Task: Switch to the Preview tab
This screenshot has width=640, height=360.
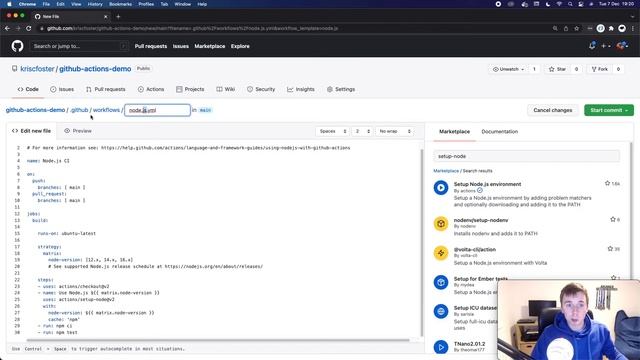Action: pos(78,131)
